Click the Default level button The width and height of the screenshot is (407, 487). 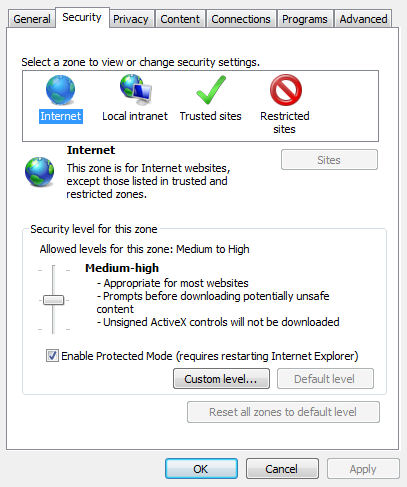pos(325,379)
